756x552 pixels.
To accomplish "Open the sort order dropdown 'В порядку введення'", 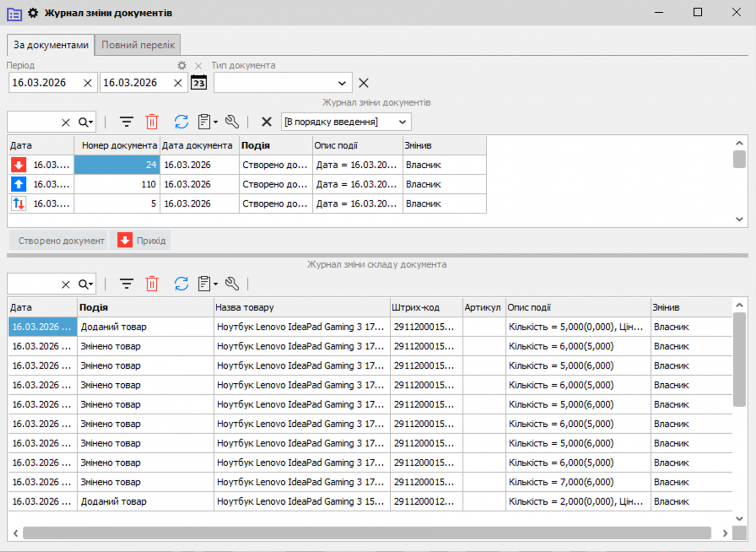I will click(x=402, y=122).
